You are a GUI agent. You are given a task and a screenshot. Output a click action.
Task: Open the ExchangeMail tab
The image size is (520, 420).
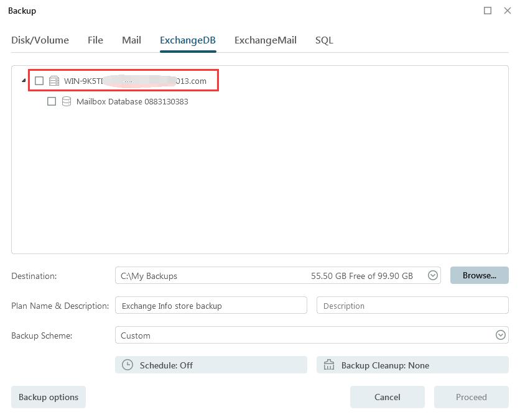(265, 40)
